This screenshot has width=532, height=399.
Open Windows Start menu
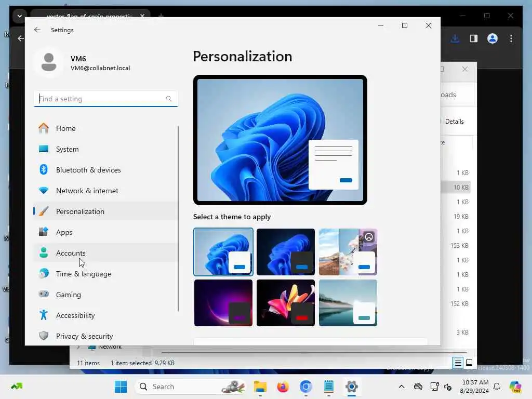[121, 387]
